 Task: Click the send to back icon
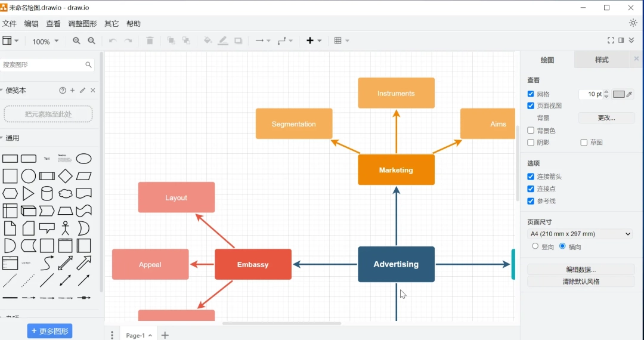point(187,41)
